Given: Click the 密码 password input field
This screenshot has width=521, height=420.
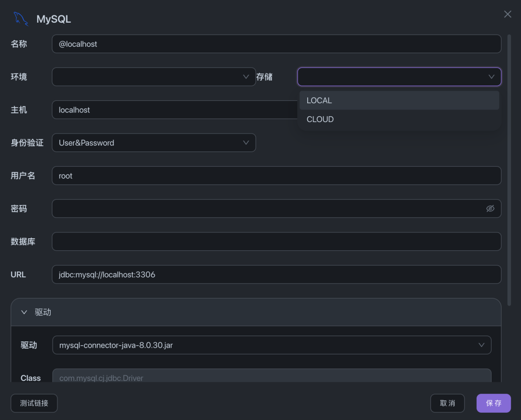Looking at the screenshot, I should coord(268,209).
